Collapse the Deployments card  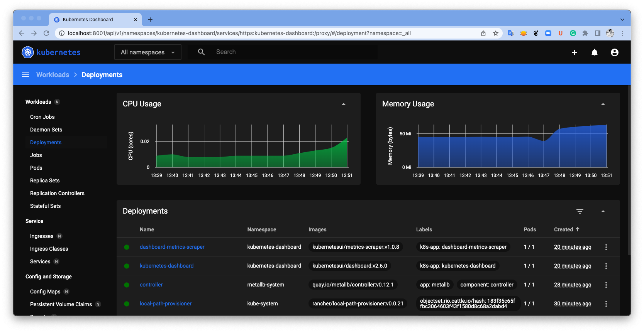coord(603,211)
